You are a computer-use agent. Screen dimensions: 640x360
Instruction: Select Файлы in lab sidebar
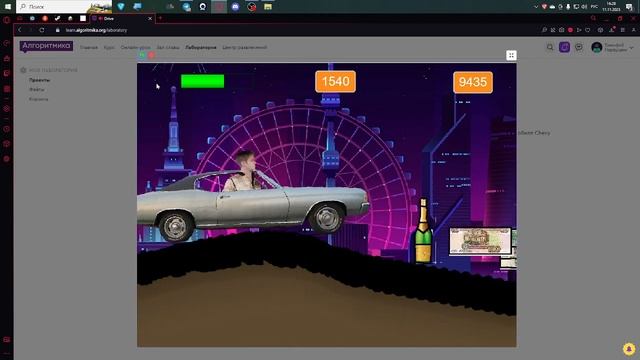coord(37,89)
